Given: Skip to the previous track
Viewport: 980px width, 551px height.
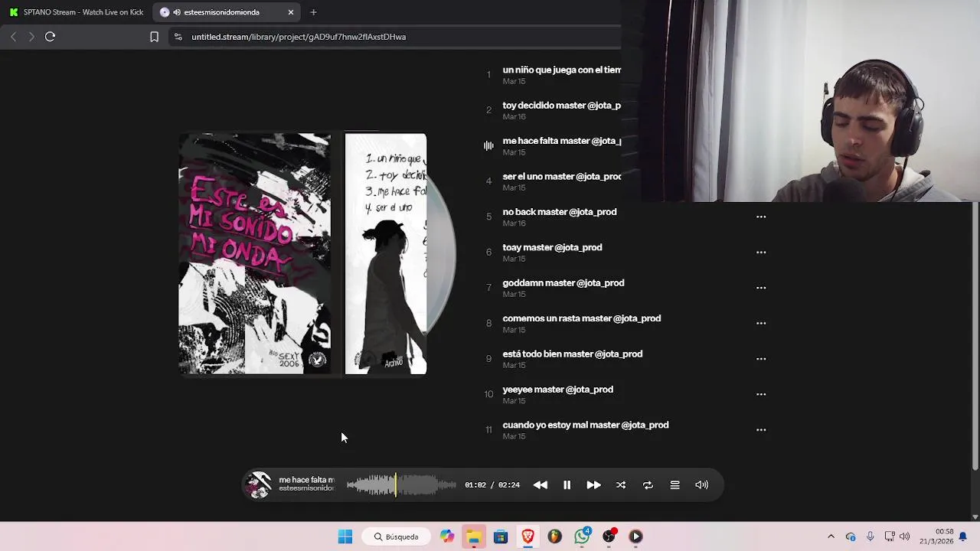Looking at the screenshot, I should (540, 485).
